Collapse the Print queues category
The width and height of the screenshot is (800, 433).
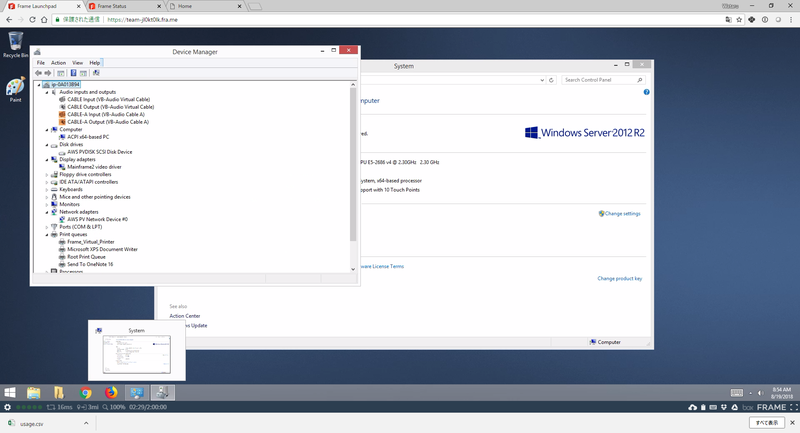point(47,235)
